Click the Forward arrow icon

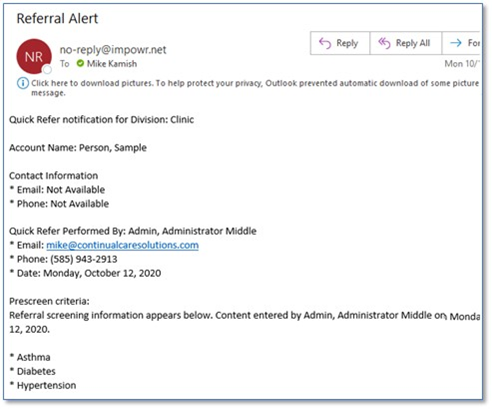click(x=456, y=43)
